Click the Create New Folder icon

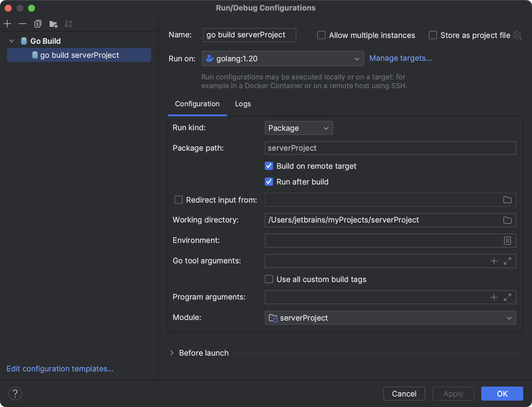pyautogui.click(x=53, y=24)
